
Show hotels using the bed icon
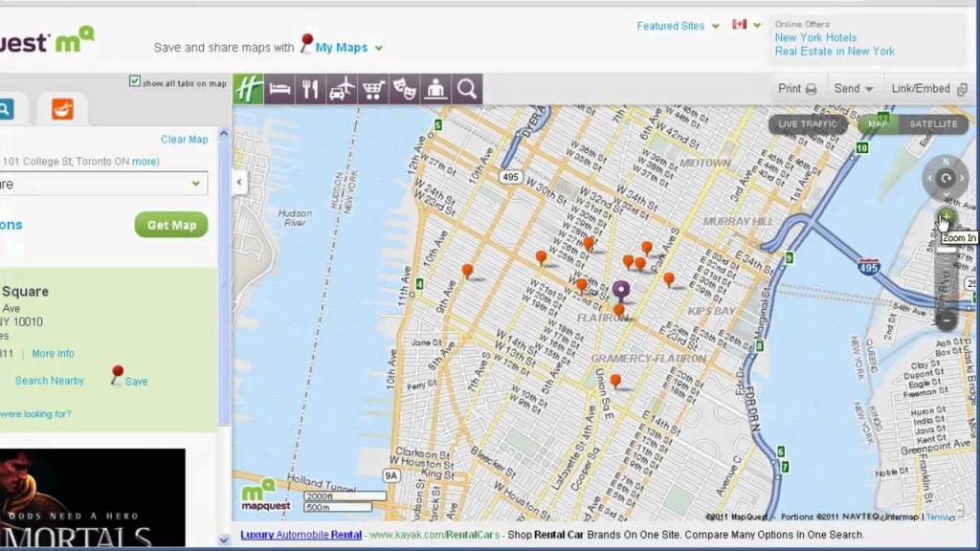279,89
